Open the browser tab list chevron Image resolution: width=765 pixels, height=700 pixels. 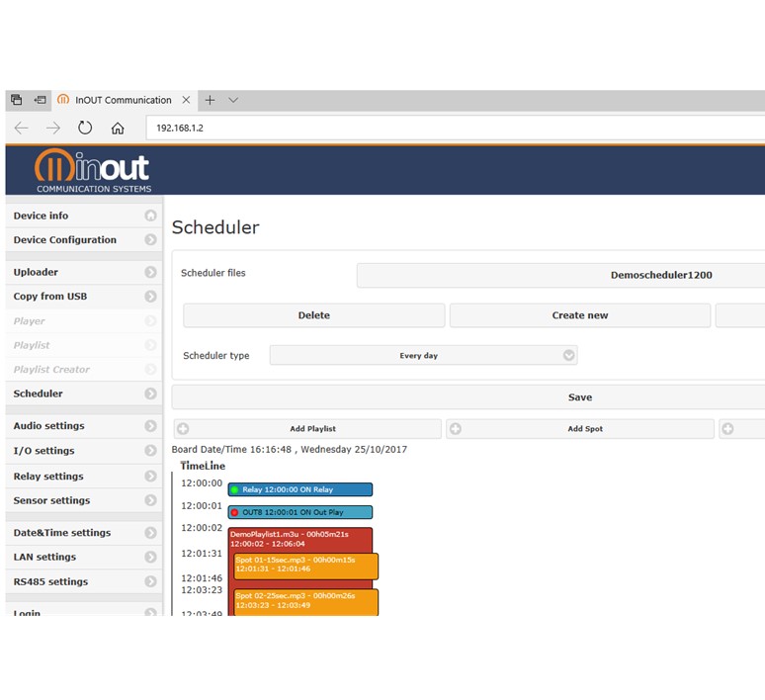(x=233, y=100)
